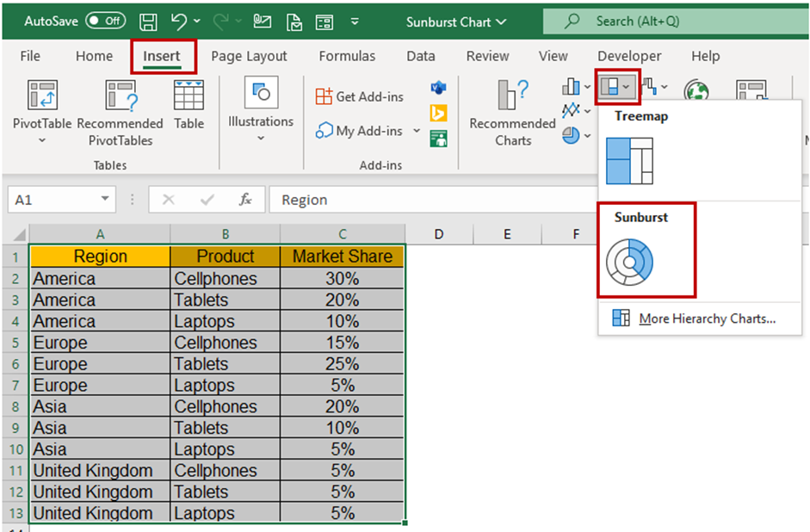The width and height of the screenshot is (810, 532).
Task: Select the Insert ribbon tab
Action: coord(162,56)
